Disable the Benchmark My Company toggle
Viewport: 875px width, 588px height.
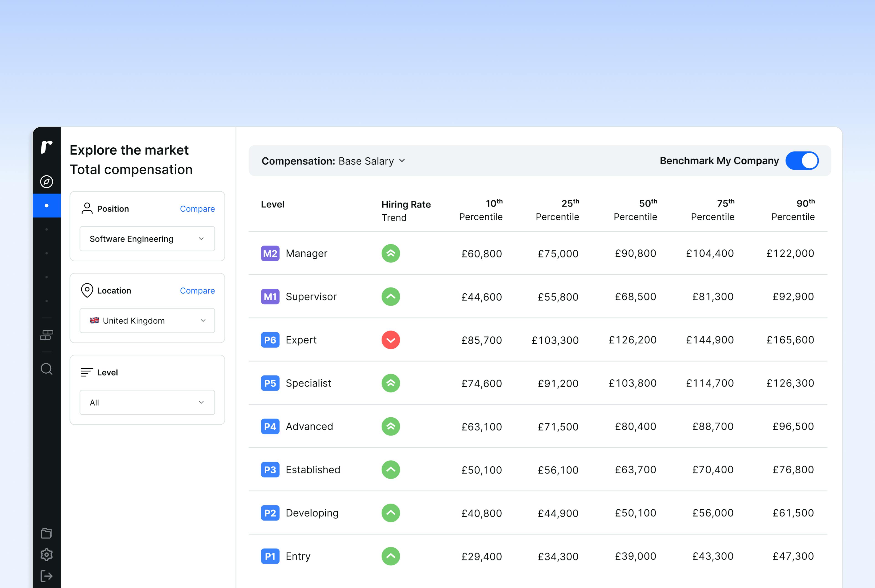(x=802, y=161)
